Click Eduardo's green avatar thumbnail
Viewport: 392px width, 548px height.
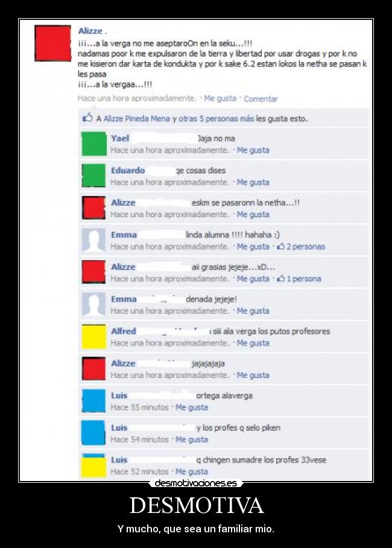[x=93, y=176]
